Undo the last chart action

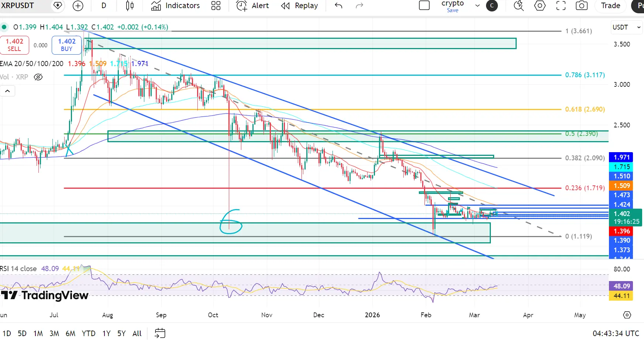pyautogui.click(x=338, y=6)
